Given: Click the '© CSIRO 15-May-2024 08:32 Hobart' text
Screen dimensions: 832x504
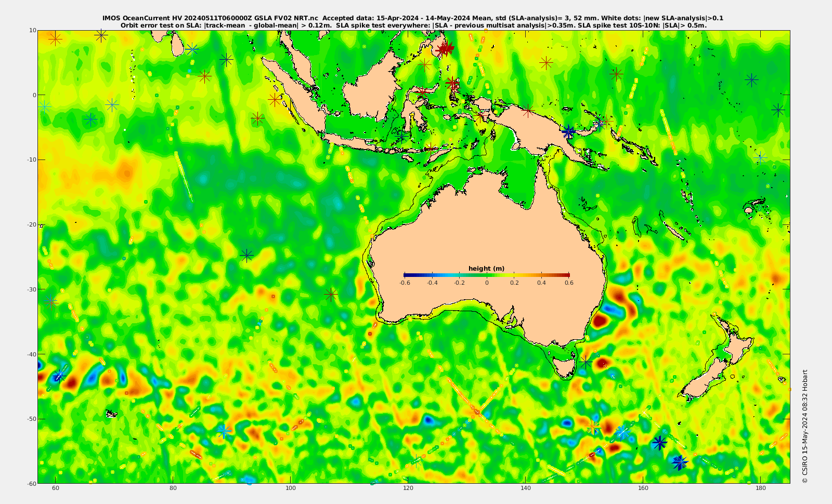Looking at the screenshot, I should [x=805, y=426].
